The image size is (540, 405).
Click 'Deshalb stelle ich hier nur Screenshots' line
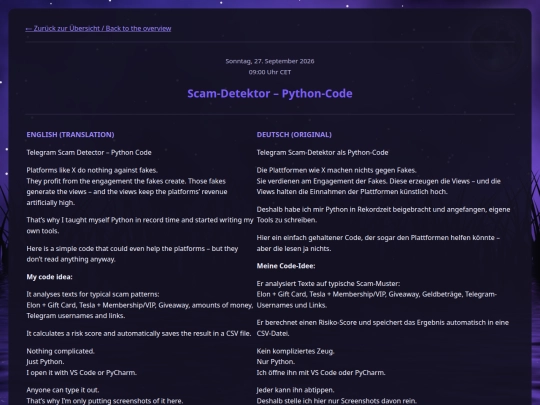(336, 401)
